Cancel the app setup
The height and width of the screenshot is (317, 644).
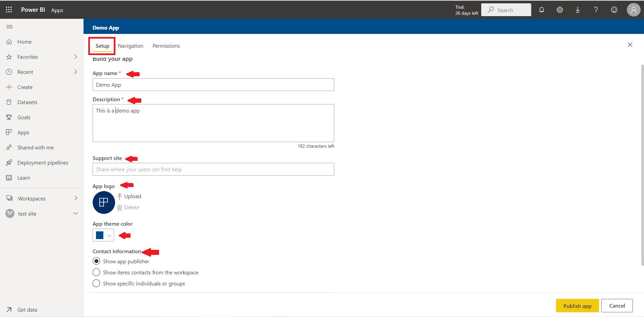(x=617, y=306)
